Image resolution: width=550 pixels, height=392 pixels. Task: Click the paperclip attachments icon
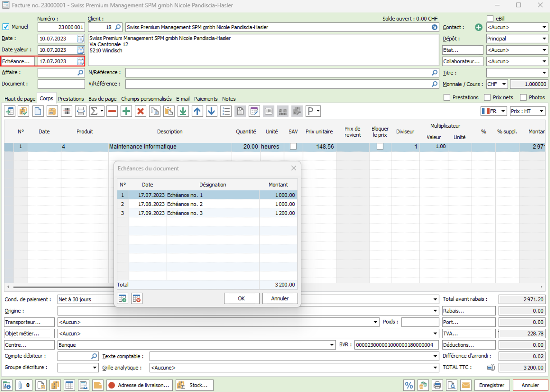click(24, 385)
